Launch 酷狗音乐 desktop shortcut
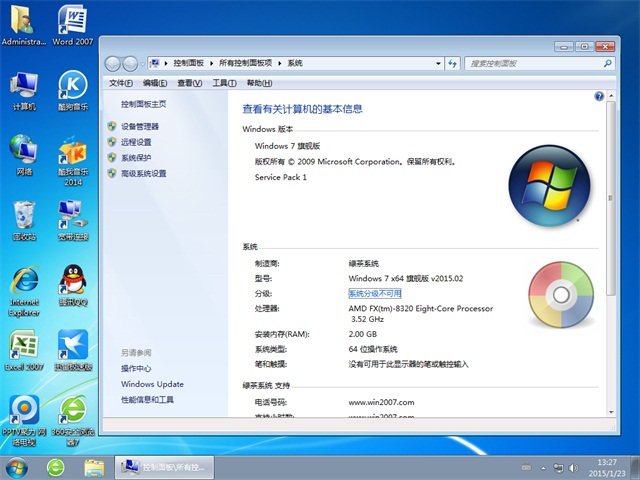640x480 pixels. tap(73, 91)
